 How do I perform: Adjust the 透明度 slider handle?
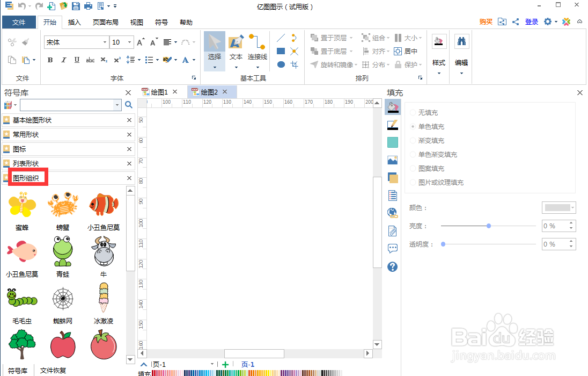point(443,244)
